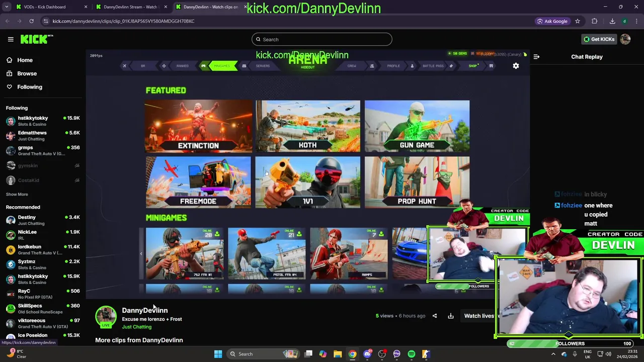
Task: Click the Chrome address bar URL
Action: pos(123,21)
